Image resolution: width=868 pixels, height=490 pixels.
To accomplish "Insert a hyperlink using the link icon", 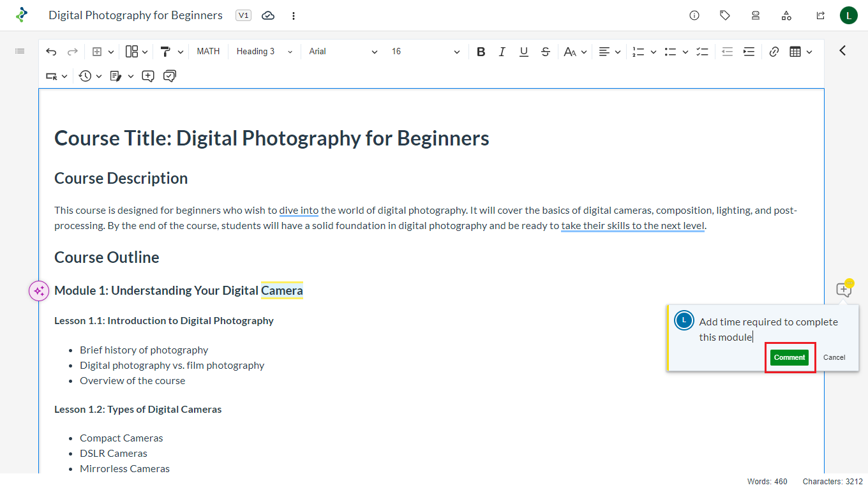I will point(774,52).
